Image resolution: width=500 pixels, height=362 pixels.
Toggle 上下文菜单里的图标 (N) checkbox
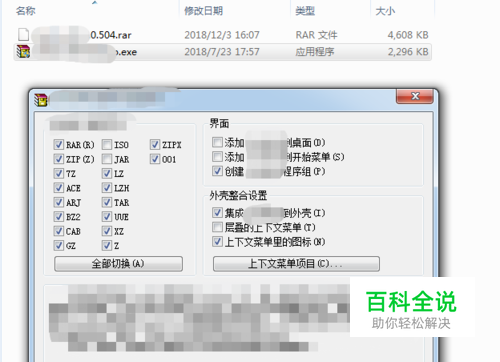pyautogui.click(x=217, y=242)
